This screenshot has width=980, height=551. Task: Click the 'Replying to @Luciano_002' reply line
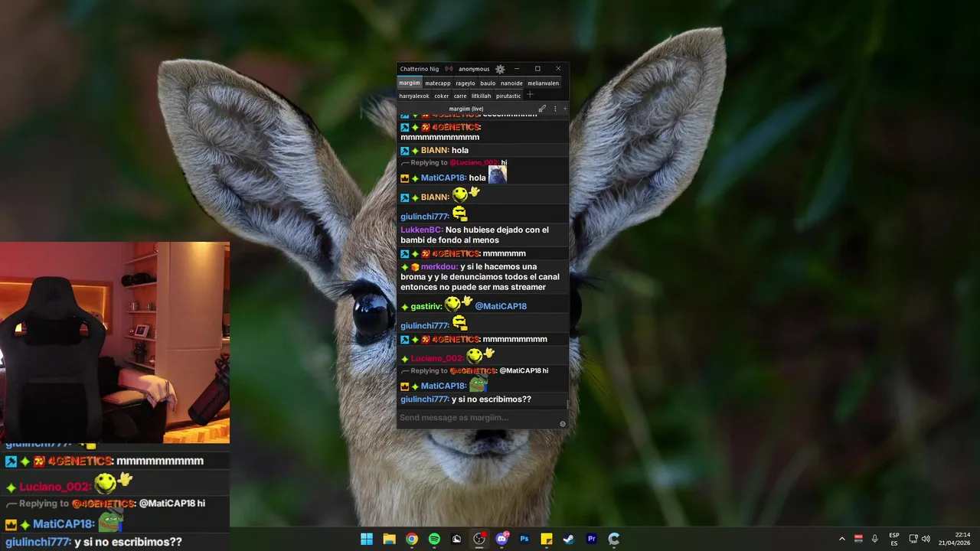pyautogui.click(x=454, y=162)
